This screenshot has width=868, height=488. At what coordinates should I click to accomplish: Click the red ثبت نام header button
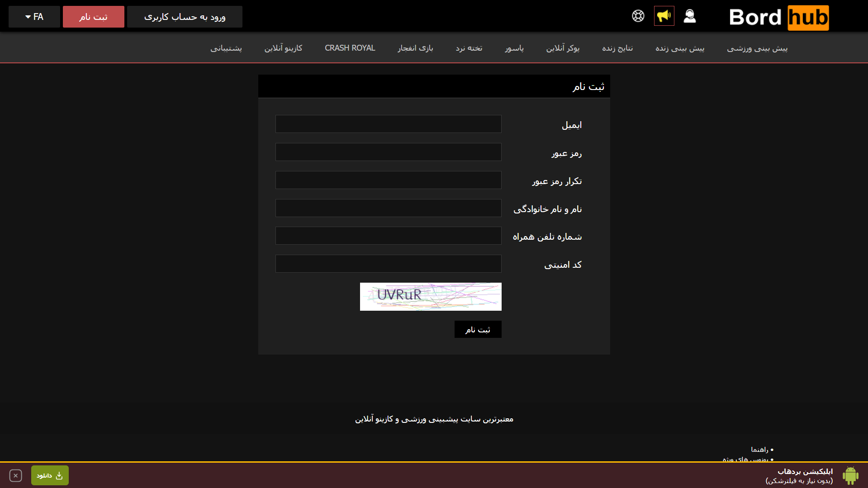click(x=94, y=17)
